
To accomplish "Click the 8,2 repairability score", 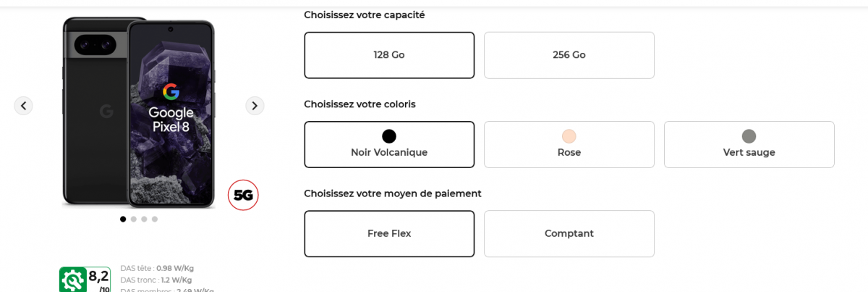I will click(x=98, y=276).
